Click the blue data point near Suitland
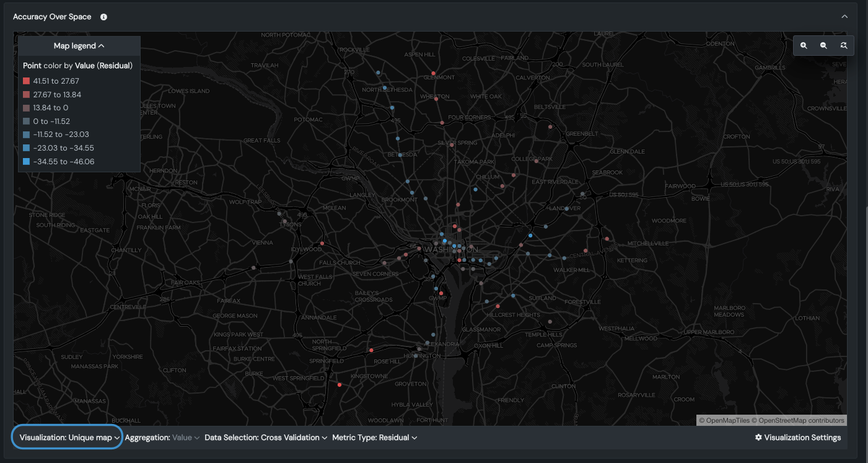This screenshot has width=868, height=463. (514, 296)
